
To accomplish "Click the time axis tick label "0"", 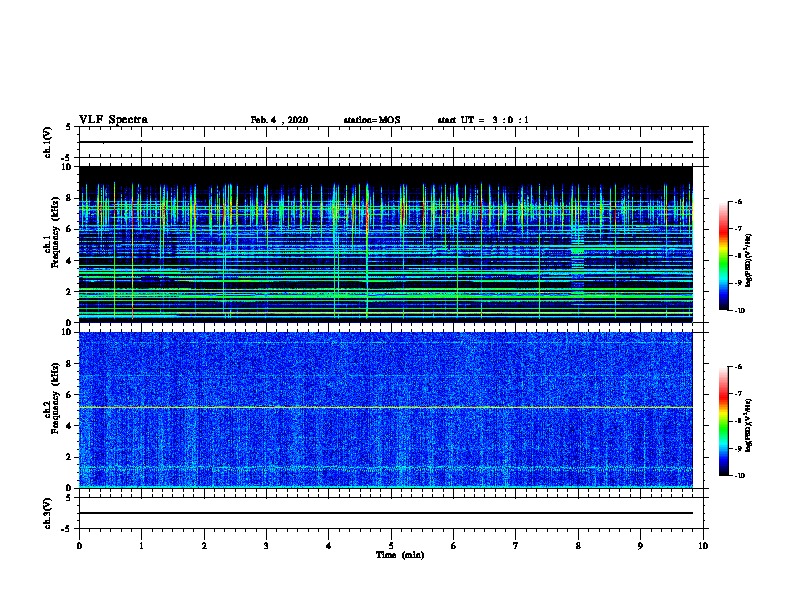I will pos(79,546).
